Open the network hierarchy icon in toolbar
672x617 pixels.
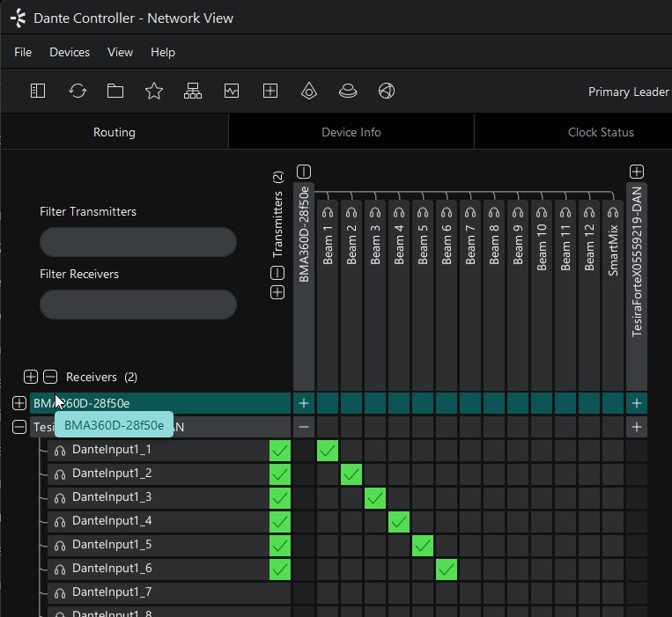(193, 91)
